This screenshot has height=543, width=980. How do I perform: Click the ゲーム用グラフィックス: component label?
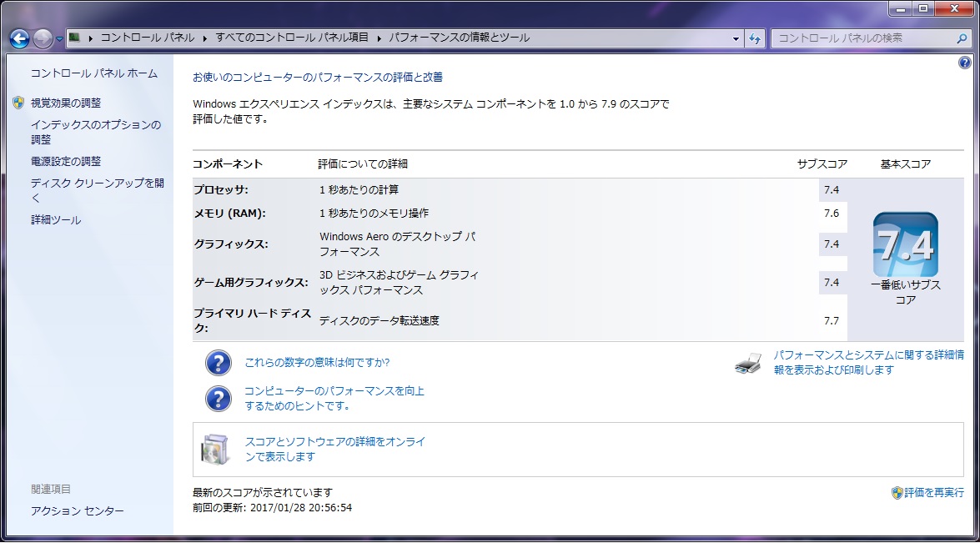click(250, 283)
